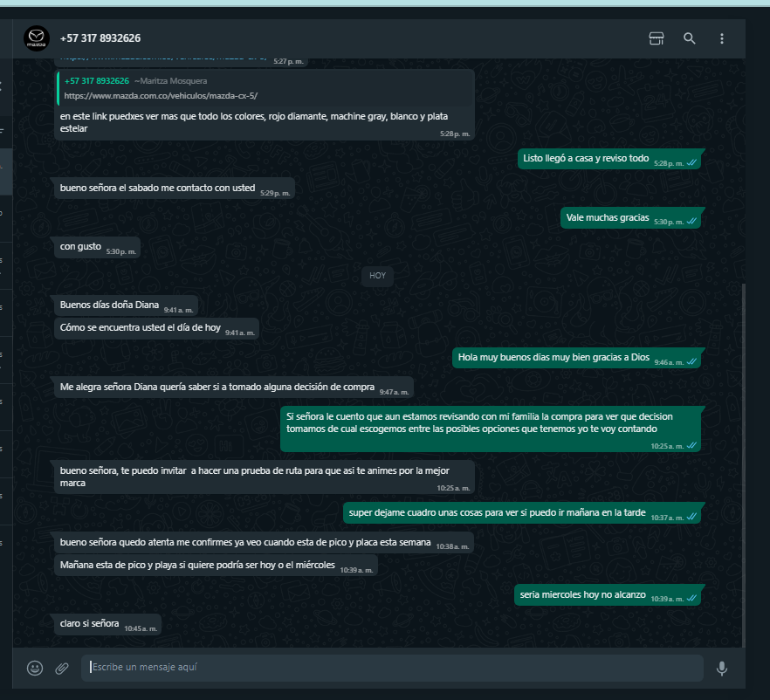770x700 pixels.
Task: Select the 'con gusto' message bubble
Action: click(x=97, y=247)
